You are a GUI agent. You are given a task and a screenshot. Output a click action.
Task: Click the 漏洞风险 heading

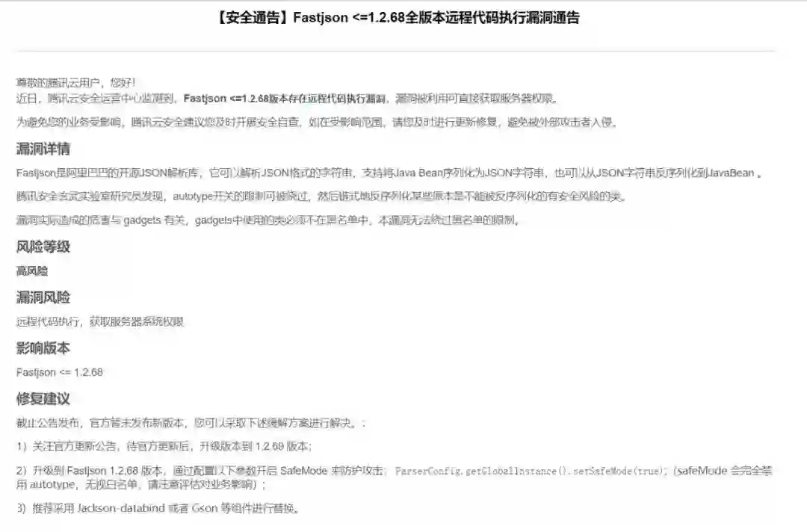43,297
